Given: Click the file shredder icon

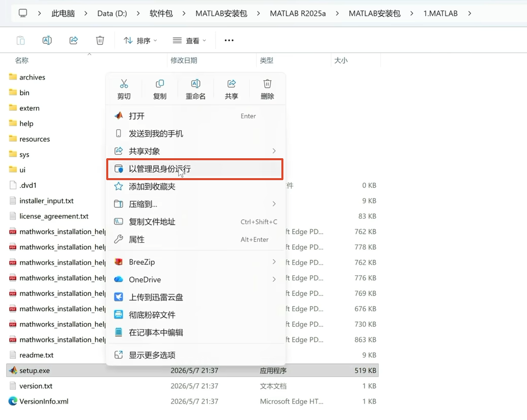Looking at the screenshot, I should click(x=118, y=314).
